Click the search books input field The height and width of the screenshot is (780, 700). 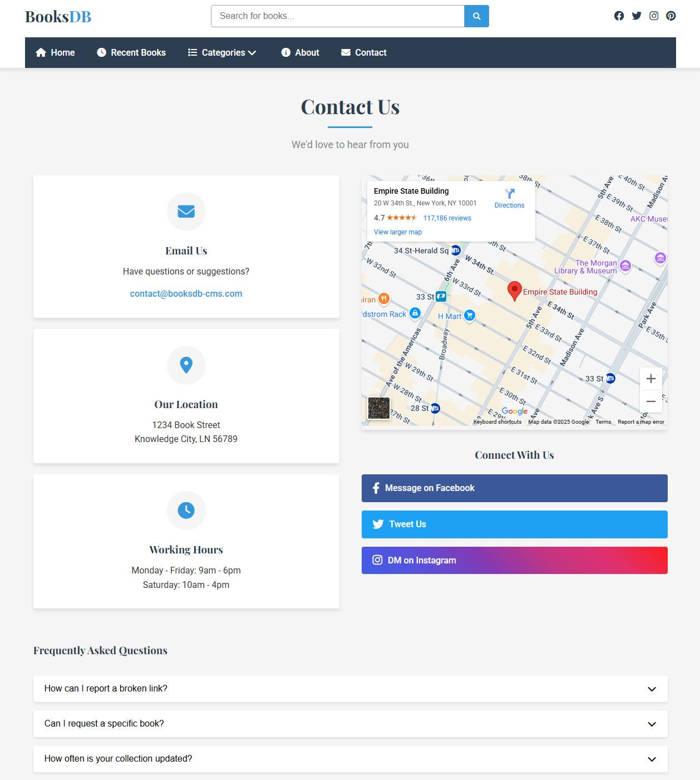click(x=337, y=16)
